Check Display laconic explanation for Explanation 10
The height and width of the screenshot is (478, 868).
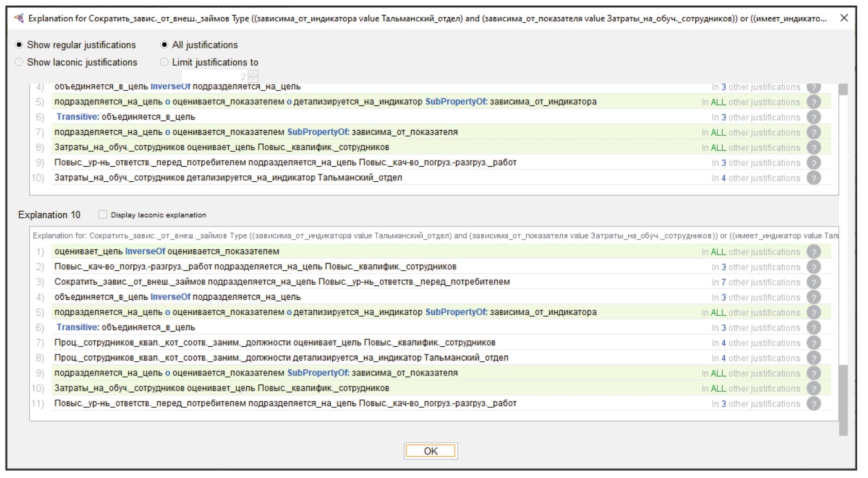click(x=102, y=214)
